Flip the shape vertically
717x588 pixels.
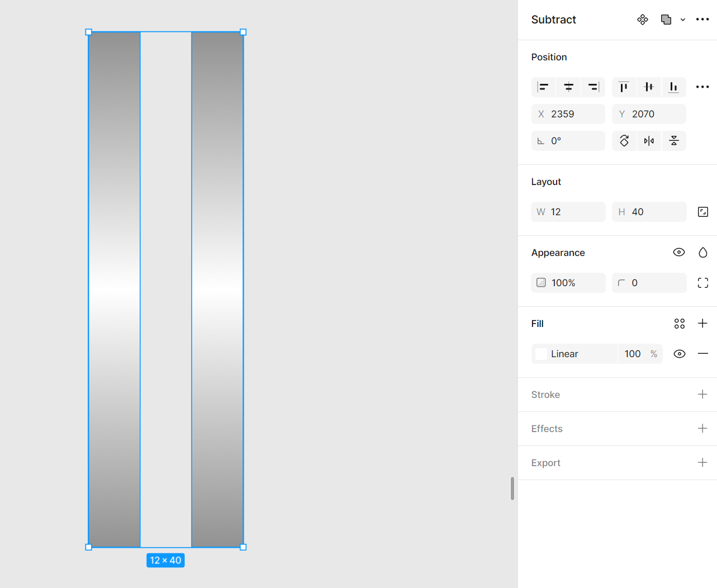tap(674, 141)
